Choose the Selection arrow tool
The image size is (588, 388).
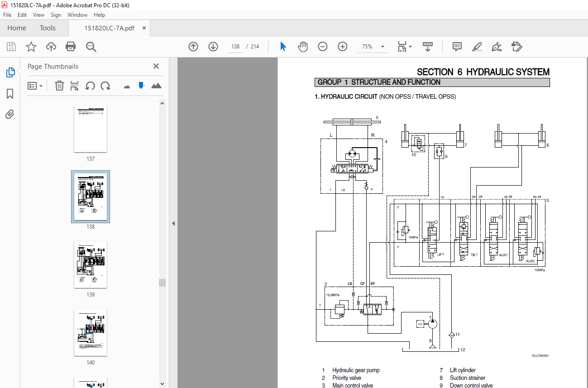[x=283, y=47]
